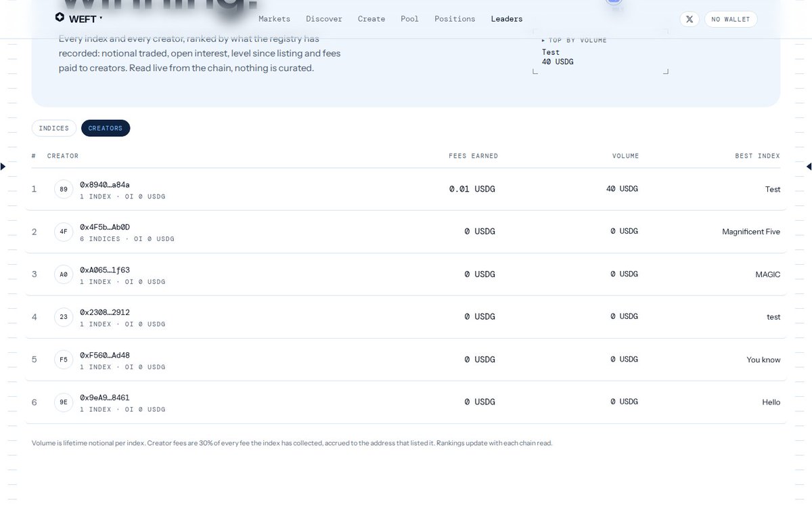
Task: Click the Hello best index
Action: [x=771, y=402]
